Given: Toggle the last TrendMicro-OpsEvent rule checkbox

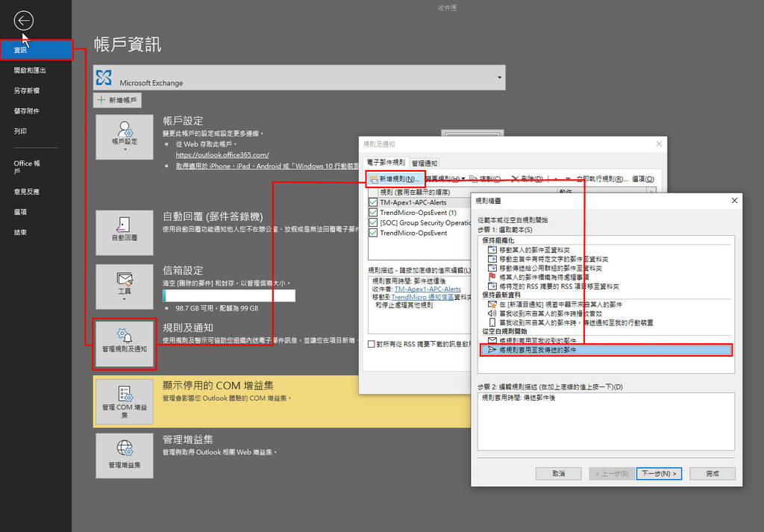Looking at the screenshot, I should coord(373,233).
